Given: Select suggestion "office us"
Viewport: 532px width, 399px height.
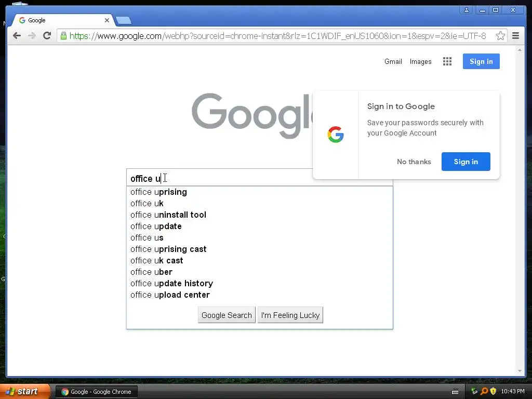Looking at the screenshot, I should point(260,237).
